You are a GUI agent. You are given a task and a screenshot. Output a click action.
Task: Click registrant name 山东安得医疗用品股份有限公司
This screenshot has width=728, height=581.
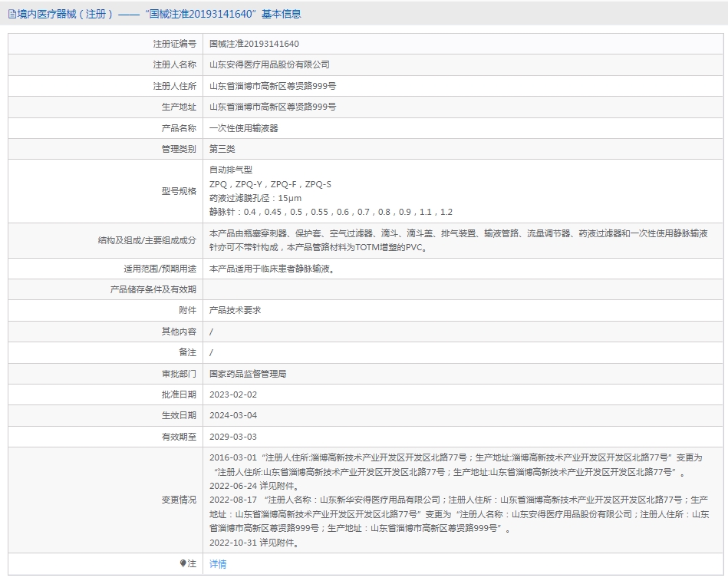pos(269,64)
